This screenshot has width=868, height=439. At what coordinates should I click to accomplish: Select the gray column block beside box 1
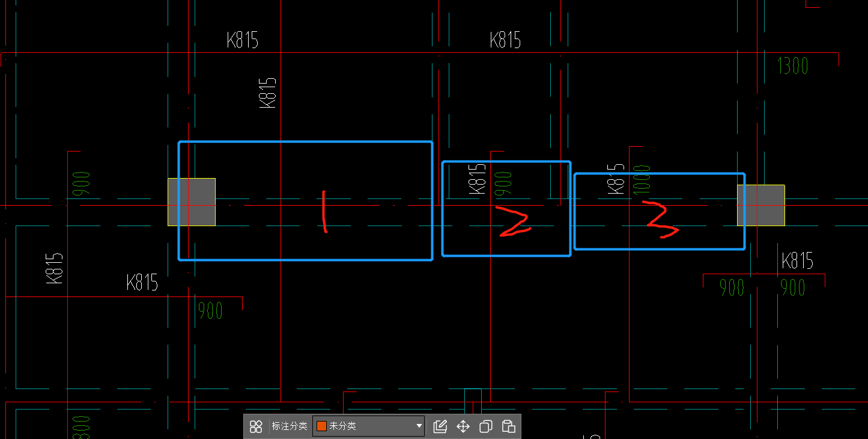[192, 202]
